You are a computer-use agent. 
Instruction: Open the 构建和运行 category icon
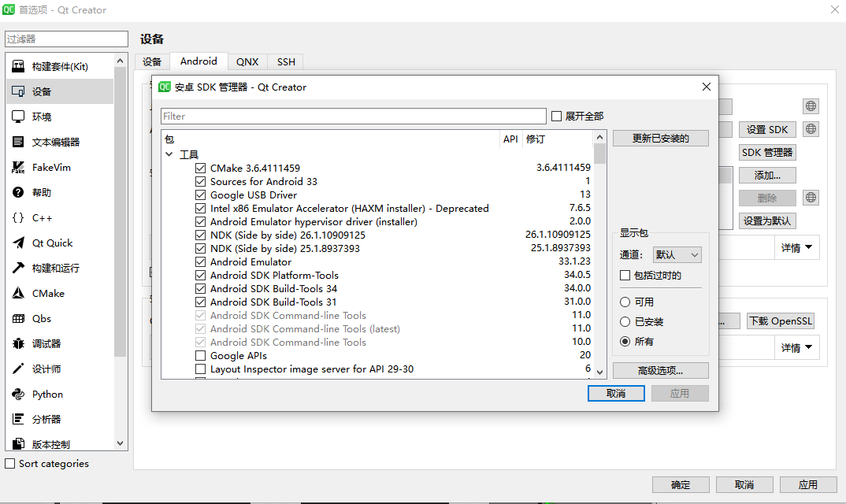(18, 269)
